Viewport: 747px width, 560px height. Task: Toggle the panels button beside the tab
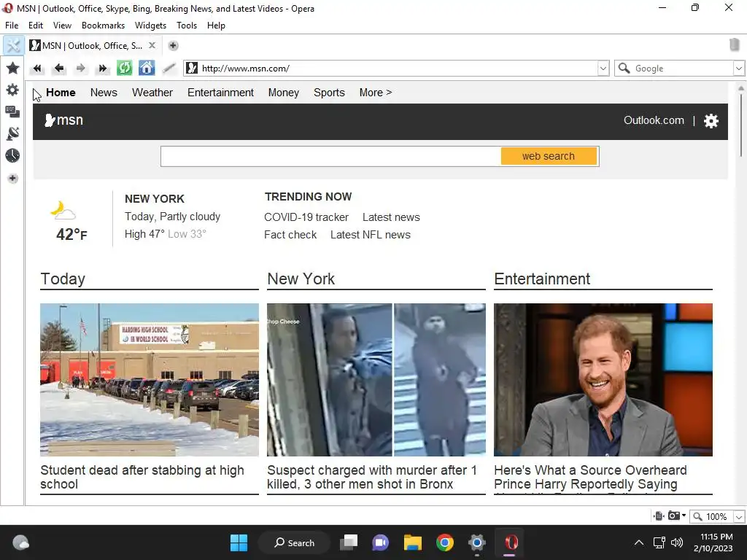(13, 46)
